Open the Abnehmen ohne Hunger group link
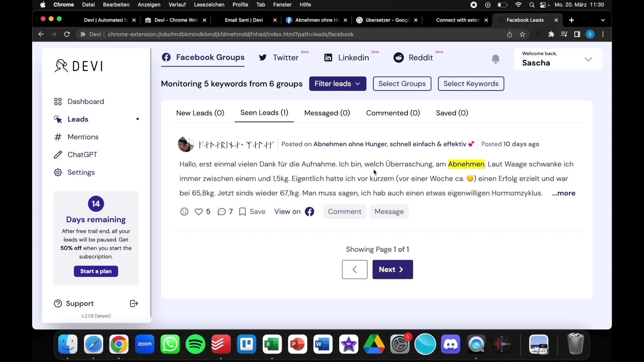The height and width of the screenshot is (362, 644). [x=394, y=144]
